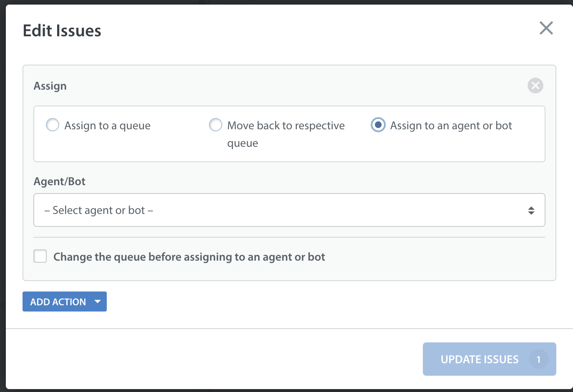Click the UPDATE ISSUES button

[490, 359]
